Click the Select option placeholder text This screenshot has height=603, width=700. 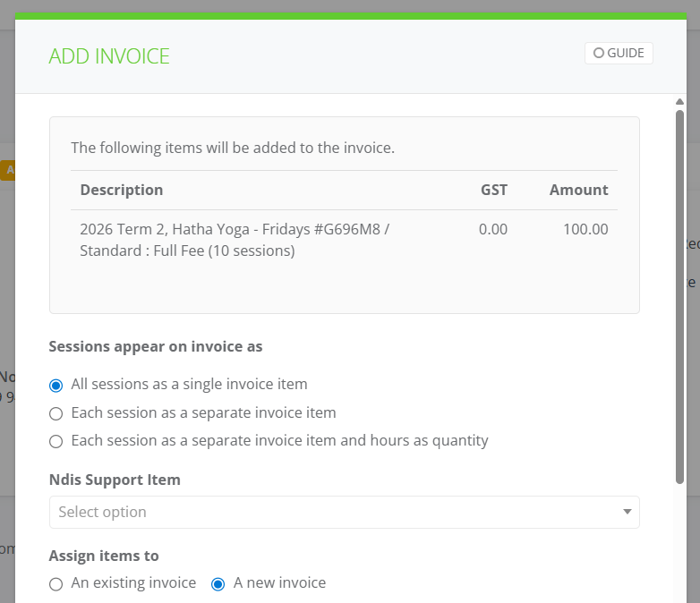[x=102, y=512]
